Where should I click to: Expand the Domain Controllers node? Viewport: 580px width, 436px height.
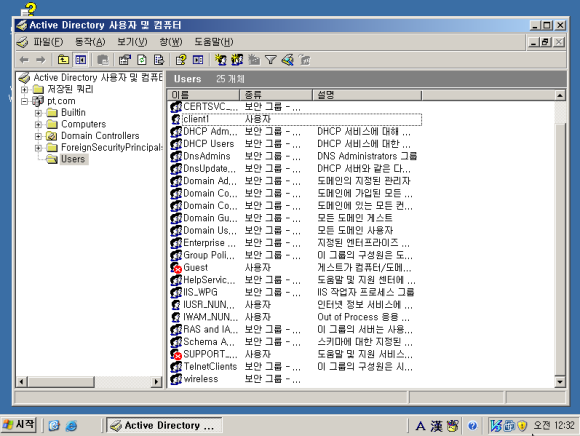[38, 136]
